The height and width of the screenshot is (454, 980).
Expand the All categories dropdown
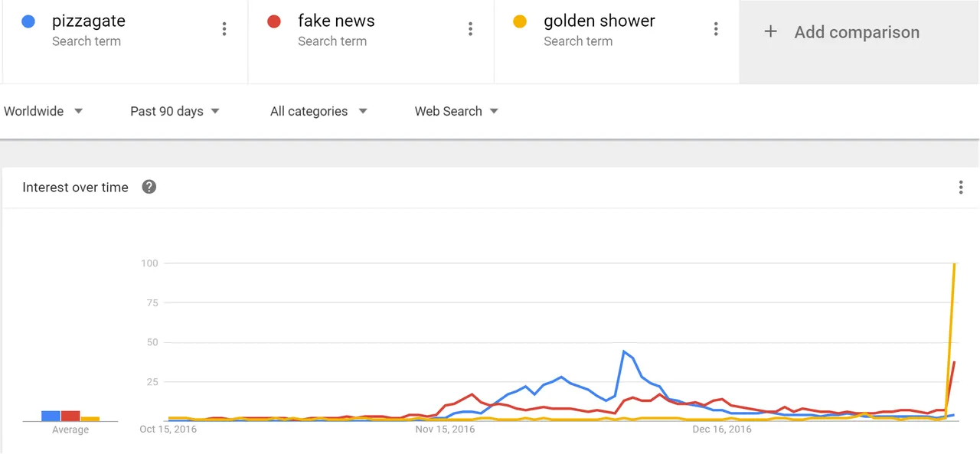click(x=318, y=111)
